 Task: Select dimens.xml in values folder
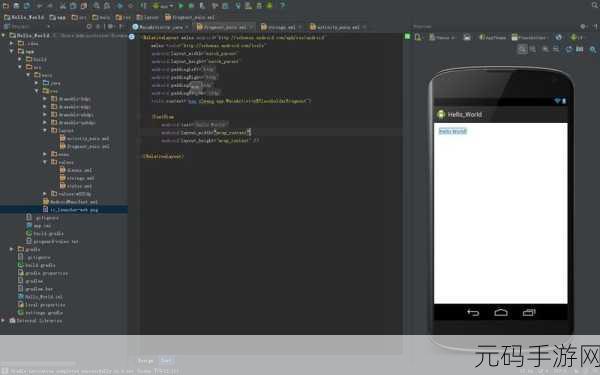(76, 170)
